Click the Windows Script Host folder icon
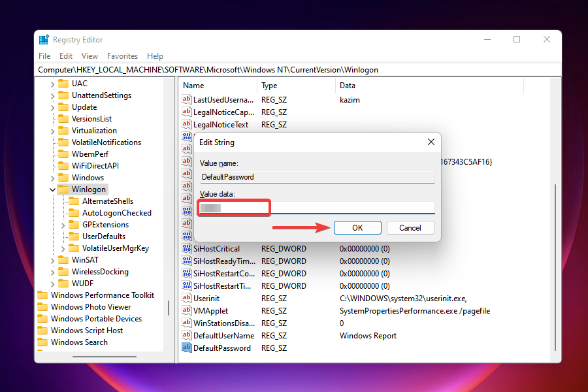588x392 pixels. [x=42, y=331]
